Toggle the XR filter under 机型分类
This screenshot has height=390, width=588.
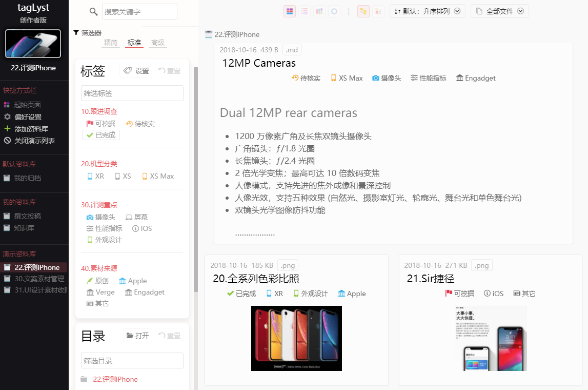coord(96,176)
